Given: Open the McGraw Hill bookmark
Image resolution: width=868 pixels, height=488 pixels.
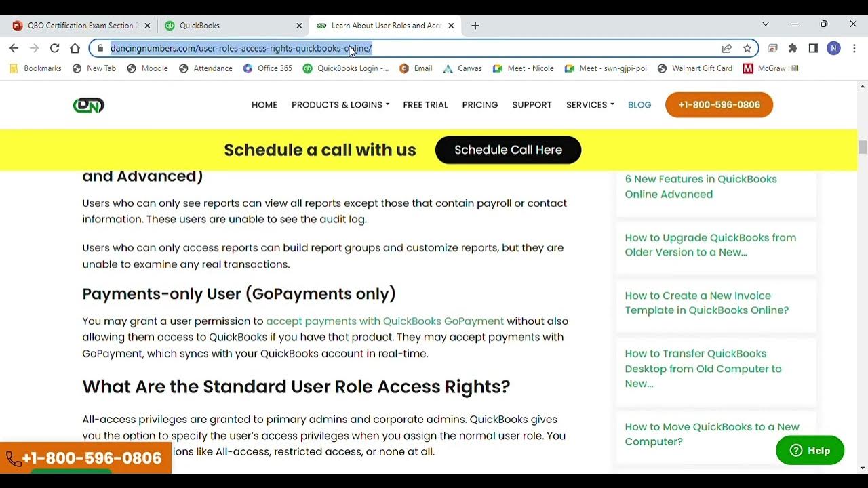Looking at the screenshot, I should click(771, 68).
